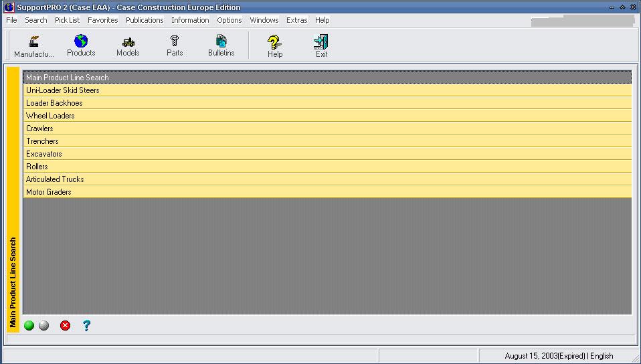Maximize the SupportPRO window
The height and width of the screenshot is (364, 641).
tap(622, 7)
